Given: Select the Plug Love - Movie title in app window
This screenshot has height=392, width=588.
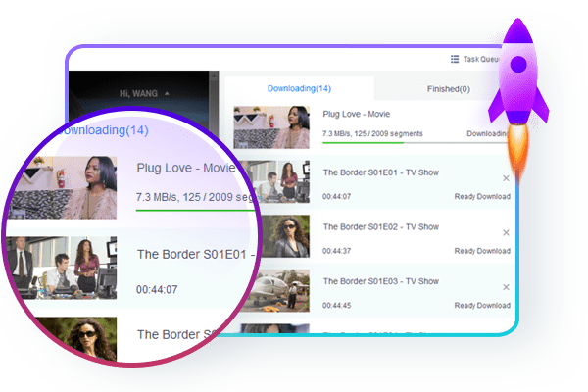Looking at the screenshot, I should (x=357, y=114).
